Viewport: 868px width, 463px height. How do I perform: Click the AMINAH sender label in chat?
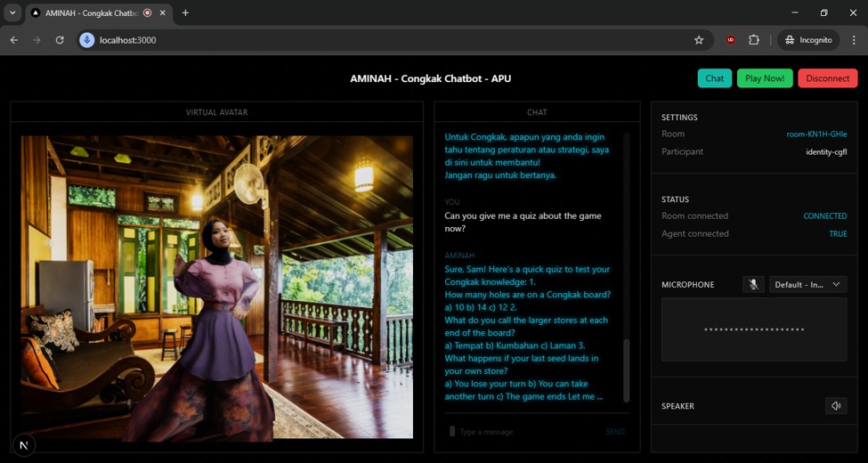coord(459,256)
